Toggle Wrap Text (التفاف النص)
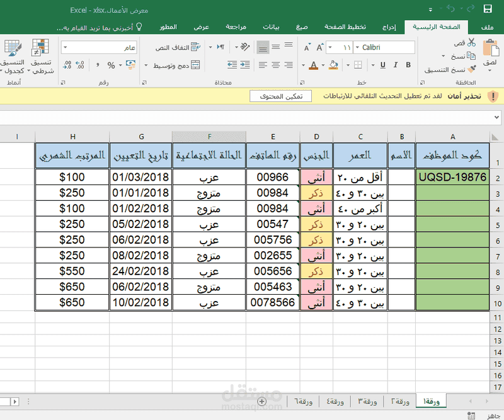504x420 pixels. (176, 47)
